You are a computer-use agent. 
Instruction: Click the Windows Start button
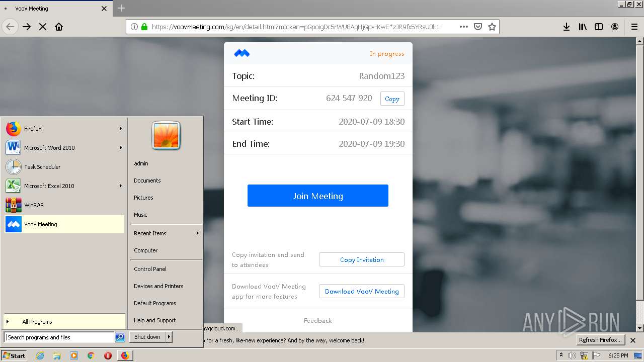click(x=14, y=355)
